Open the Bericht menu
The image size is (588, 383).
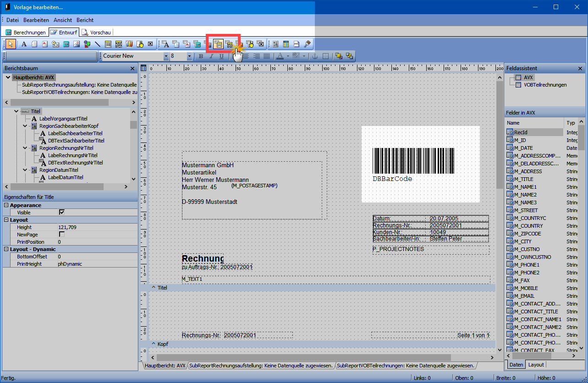click(x=85, y=20)
